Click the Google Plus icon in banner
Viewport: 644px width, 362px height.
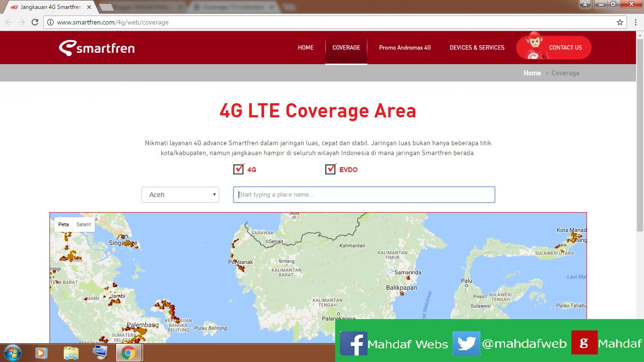pyautogui.click(x=584, y=343)
